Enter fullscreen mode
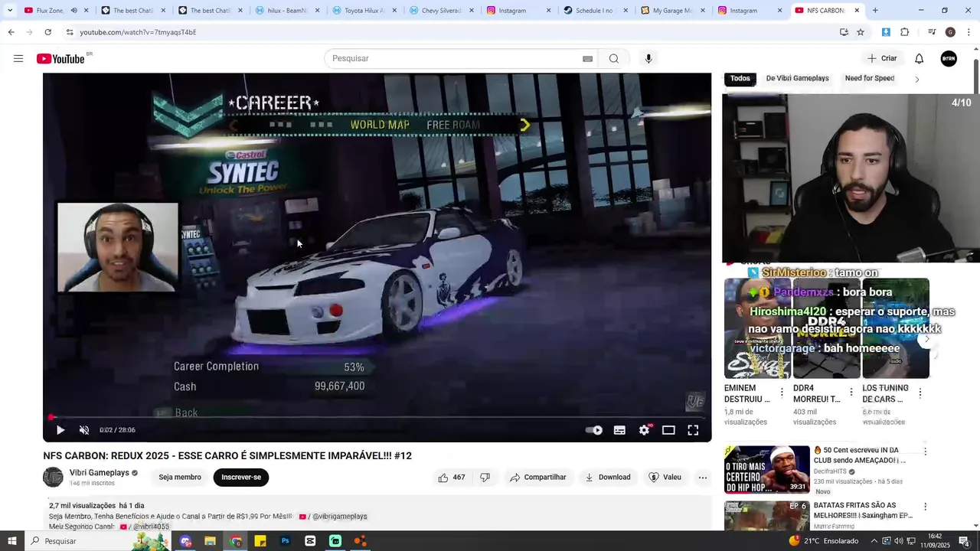Screen dimensions: 980x551 tap(693, 430)
